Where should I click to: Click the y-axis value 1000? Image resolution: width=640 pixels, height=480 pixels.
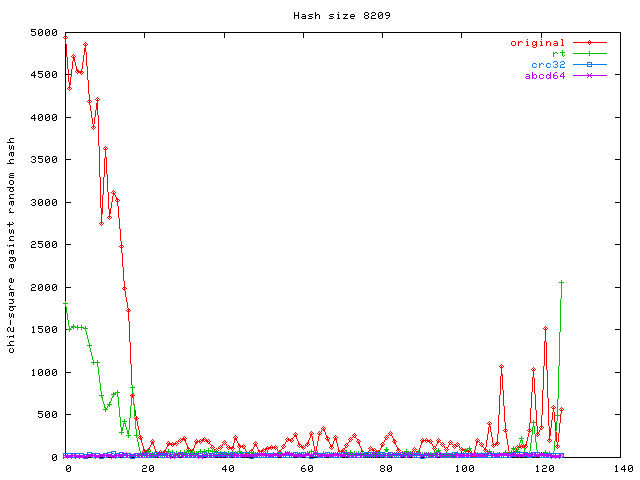[44, 372]
